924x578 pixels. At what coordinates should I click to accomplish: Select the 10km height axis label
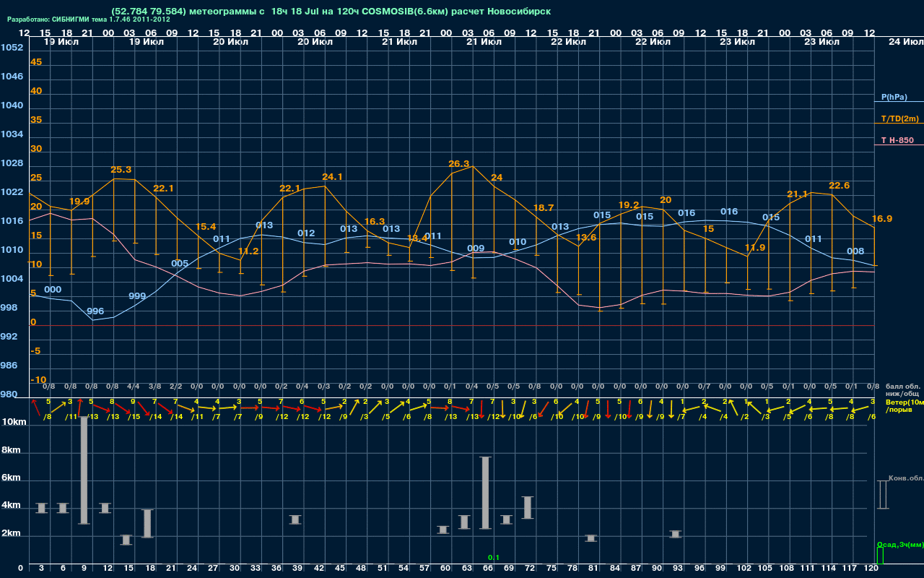point(14,422)
